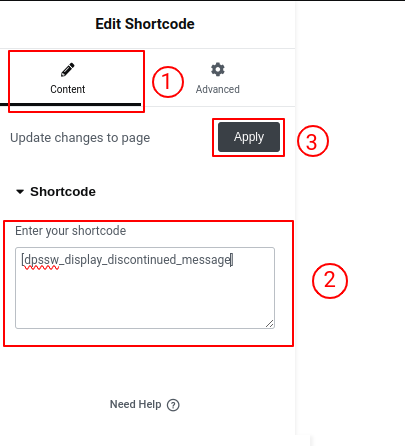Click the Shortcode section heading
Image resolution: width=405 pixels, height=446 pixels.
click(x=63, y=192)
